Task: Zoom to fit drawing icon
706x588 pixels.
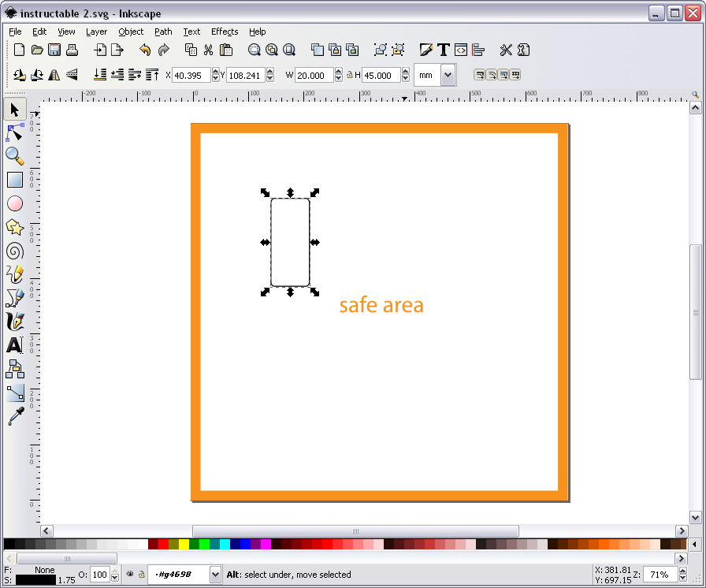Action: tap(272, 50)
